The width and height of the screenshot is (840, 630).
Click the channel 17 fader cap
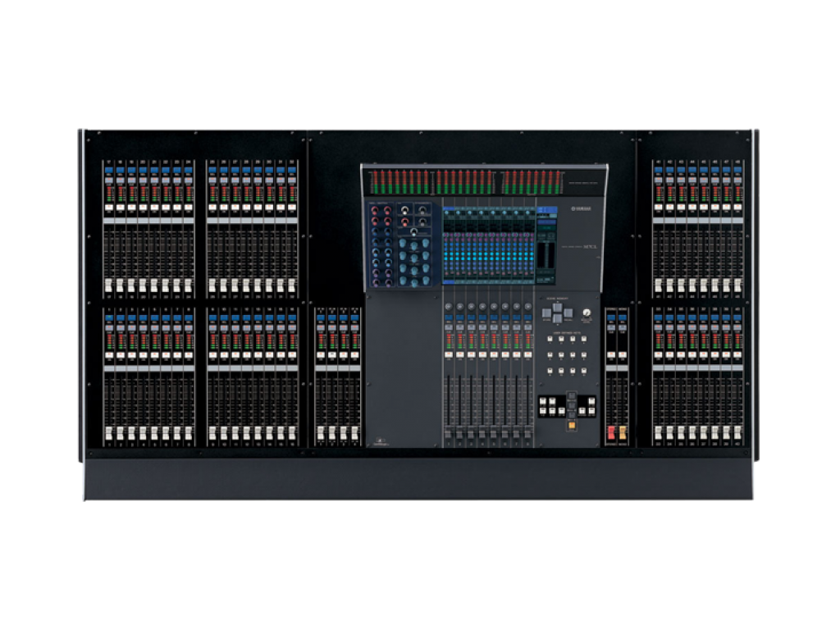tap(109, 285)
